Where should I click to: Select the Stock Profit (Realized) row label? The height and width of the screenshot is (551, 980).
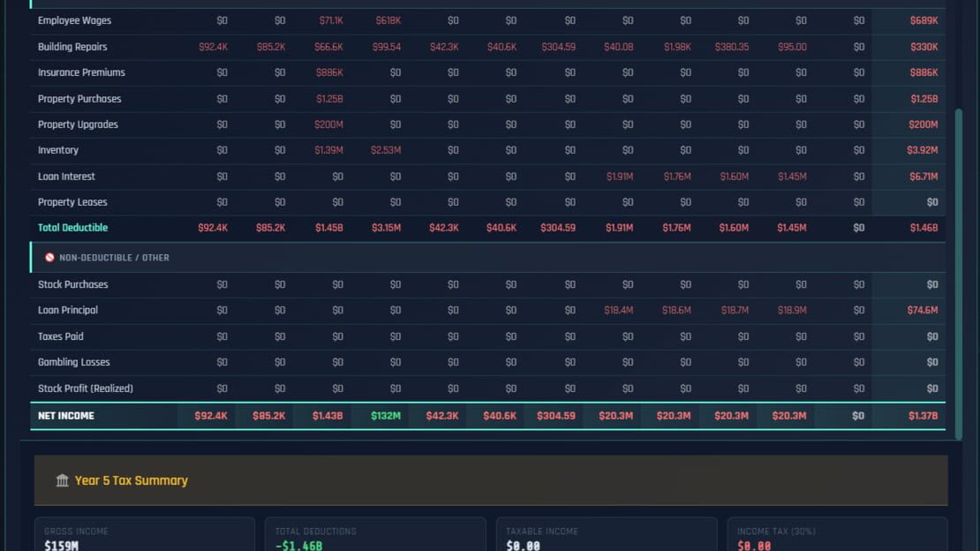[x=86, y=389]
